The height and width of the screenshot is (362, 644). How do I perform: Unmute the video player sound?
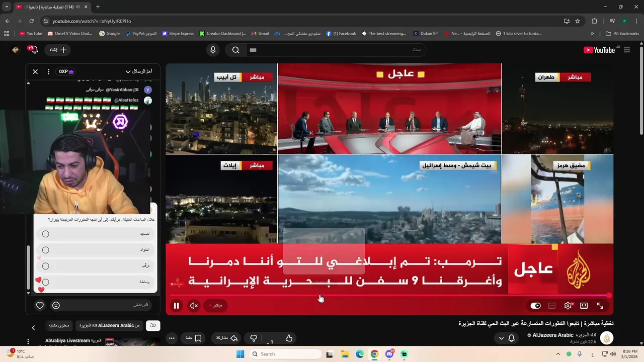click(194, 305)
